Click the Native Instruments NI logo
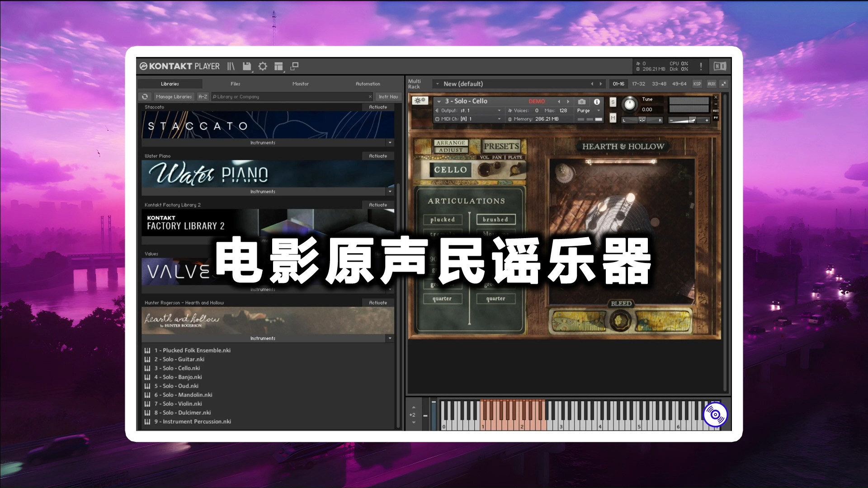868x488 pixels. click(x=720, y=66)
